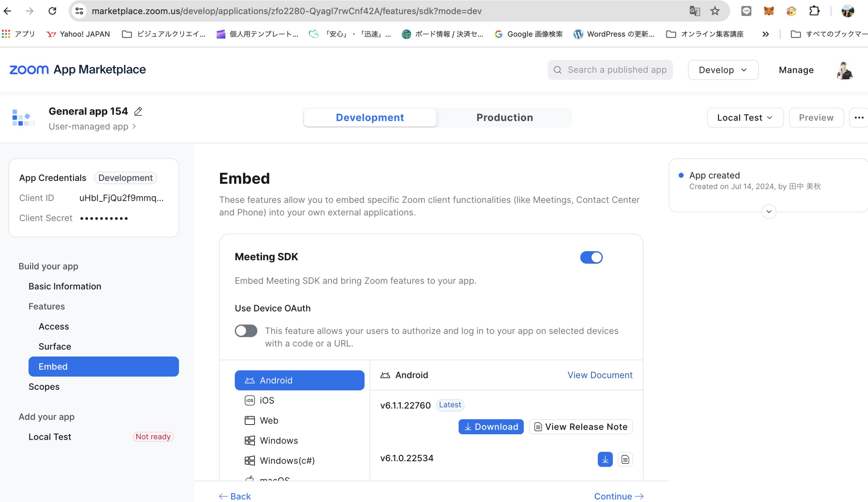Click View Release Note button
Image resolution: width=868 pixels, height=502 pixels.
click(580, 427)
